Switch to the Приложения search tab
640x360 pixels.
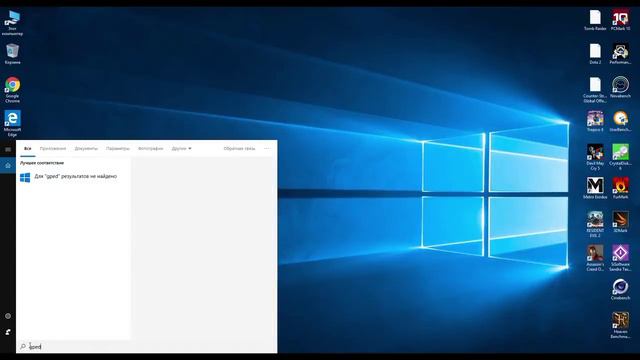tap(53, 149)
